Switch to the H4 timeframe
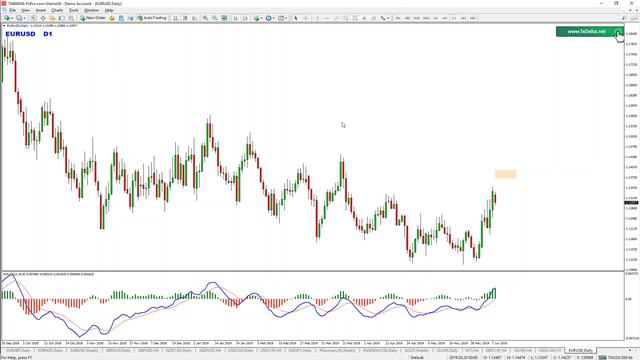The image size is (640, 360). click(444, 18)
